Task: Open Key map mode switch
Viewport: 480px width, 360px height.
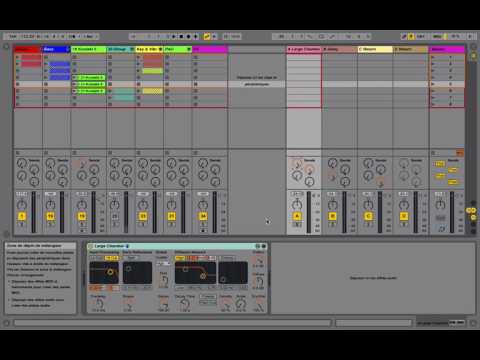Action: (x=421, y=36)
